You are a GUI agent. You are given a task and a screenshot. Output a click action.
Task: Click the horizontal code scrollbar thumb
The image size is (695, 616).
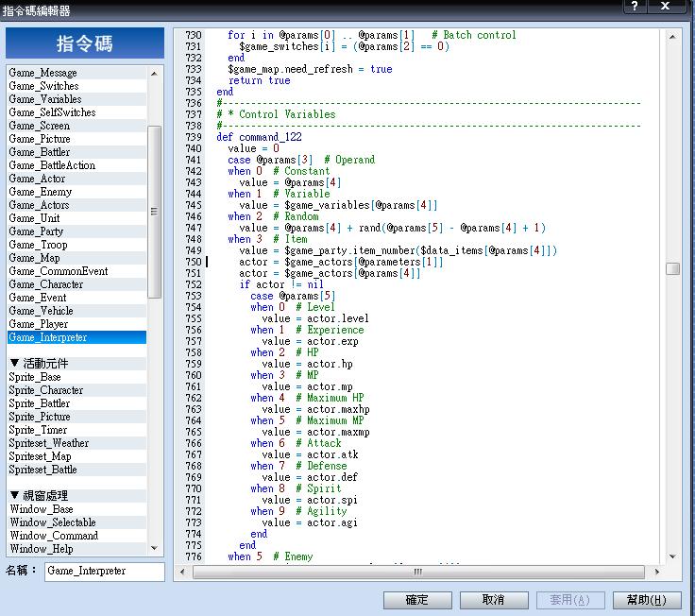(x=418, y=572)
